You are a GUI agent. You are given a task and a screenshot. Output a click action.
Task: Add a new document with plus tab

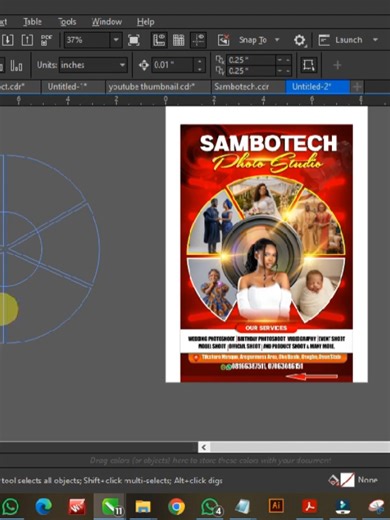click(357, 87)
